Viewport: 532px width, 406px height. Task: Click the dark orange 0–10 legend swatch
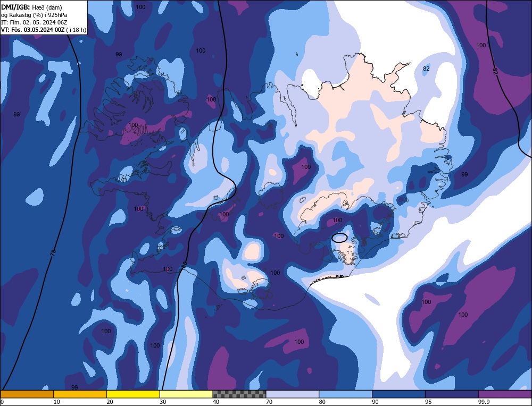[x=27, y=394]
